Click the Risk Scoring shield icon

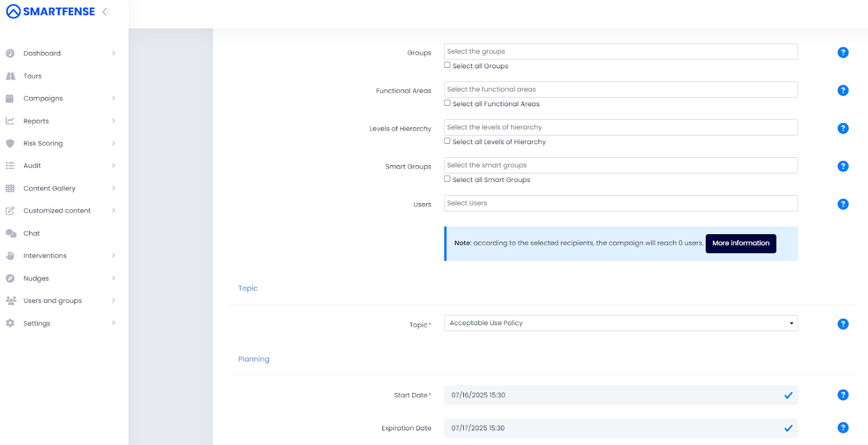10,143
